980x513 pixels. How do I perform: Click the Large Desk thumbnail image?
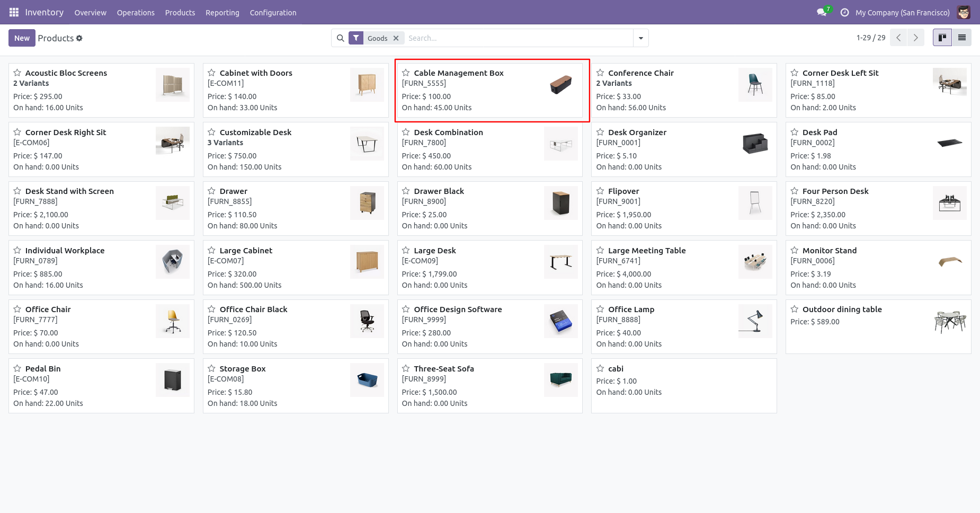point(561,262)
